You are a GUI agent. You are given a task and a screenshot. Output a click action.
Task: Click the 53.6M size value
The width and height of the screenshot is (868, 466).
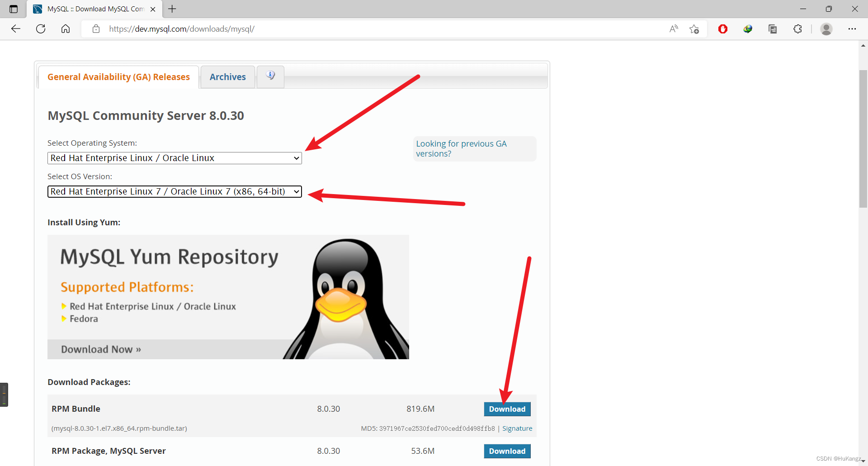(423, 451)
